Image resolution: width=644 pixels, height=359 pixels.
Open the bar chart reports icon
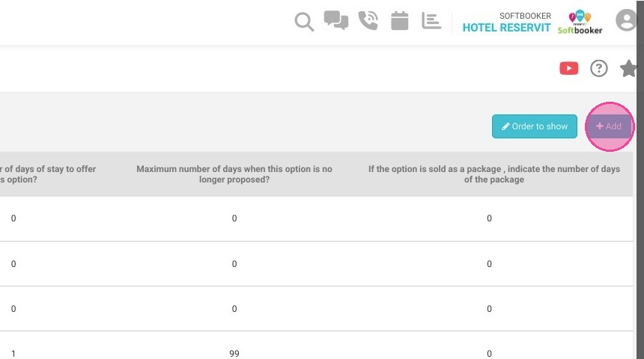[x=431, y=20]
